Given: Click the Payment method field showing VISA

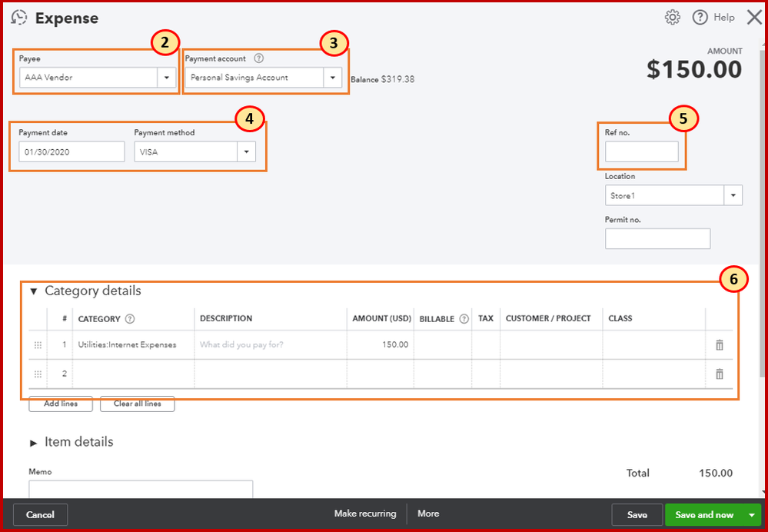Looking at the screenshot, I should (x=186, y=152).
